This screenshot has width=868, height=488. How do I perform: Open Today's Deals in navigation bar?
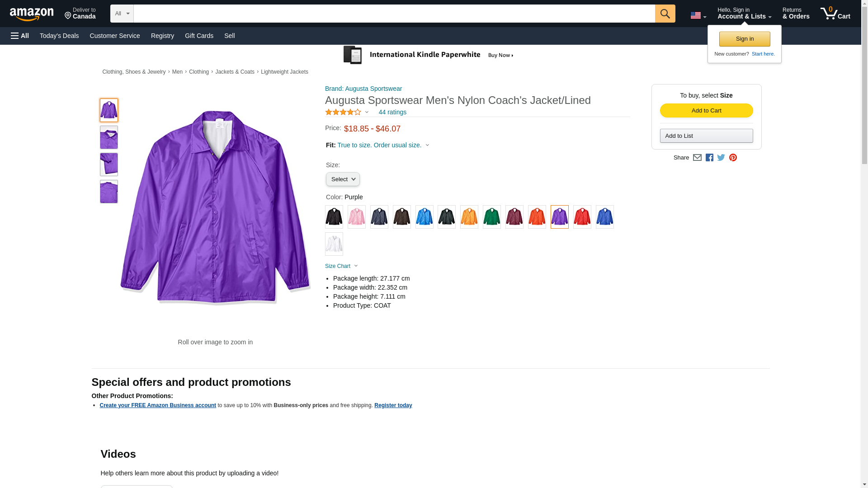click(59, 36)
